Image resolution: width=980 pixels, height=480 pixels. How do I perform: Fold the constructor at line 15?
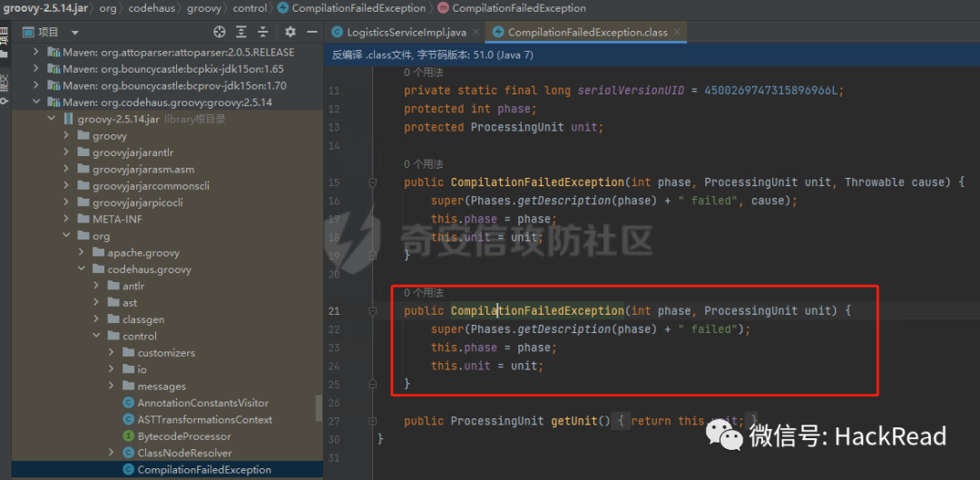(373, 182)
